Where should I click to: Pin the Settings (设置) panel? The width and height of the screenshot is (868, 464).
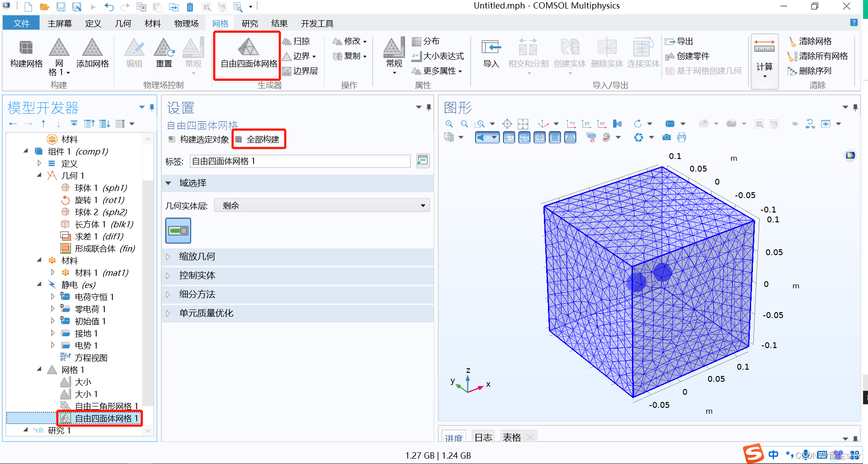(x=429, y=107)
